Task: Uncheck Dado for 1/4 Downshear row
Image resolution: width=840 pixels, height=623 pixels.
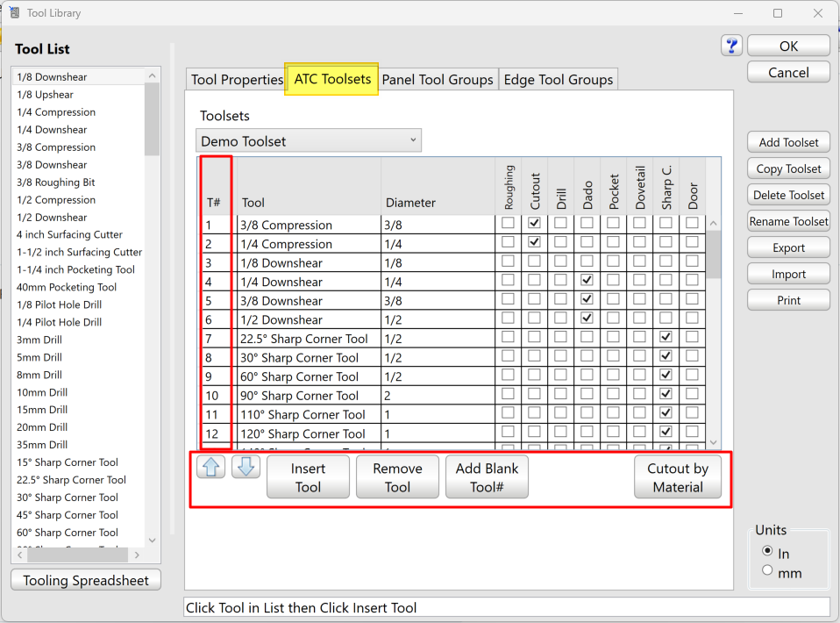Action: click(x=587, y=281)
